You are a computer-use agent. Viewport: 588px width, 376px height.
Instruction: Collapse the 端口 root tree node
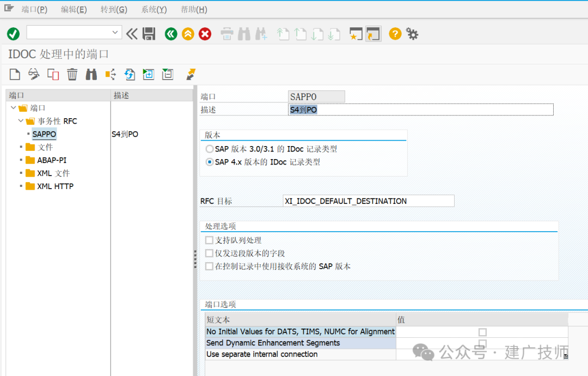[14, 108]
